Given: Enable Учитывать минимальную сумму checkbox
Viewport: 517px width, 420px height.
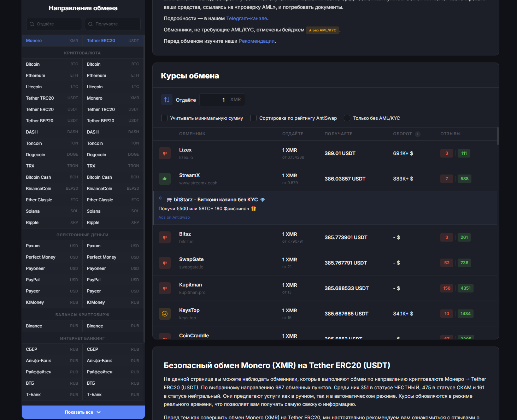Looking at the screenshot, I should (x=164, y=118).
